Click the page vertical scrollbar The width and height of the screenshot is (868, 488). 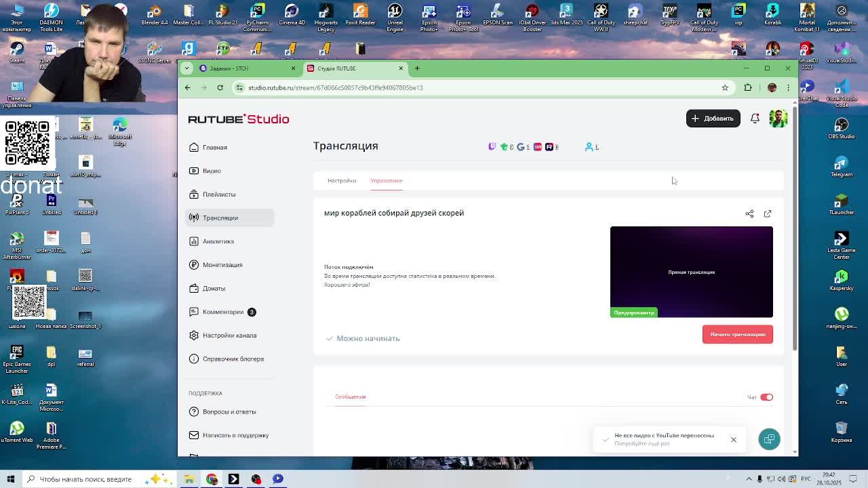click(795, 227)
